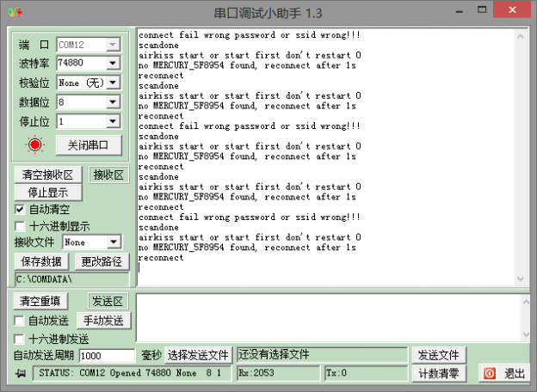Open the 接收文件 None dropdown
The image size is (537, 392).
114,242
